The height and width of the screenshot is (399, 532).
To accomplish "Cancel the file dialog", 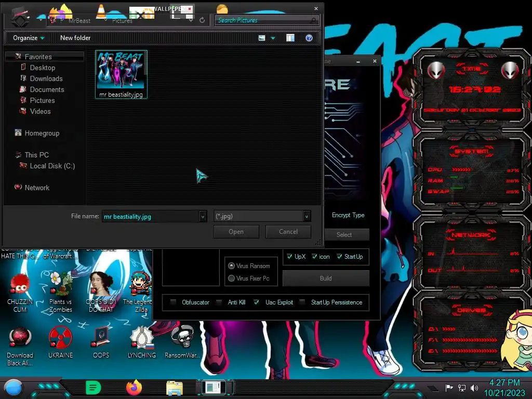I will tap(288, 232).
